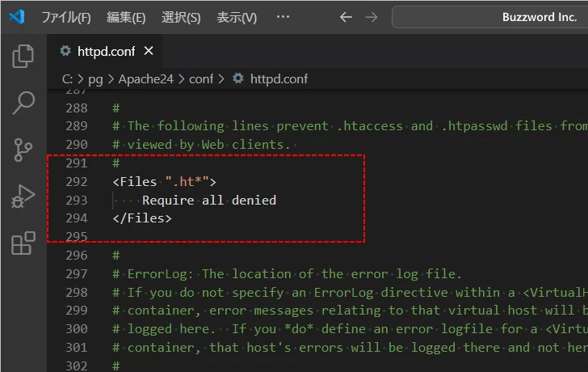Open the Source Control view

pos(23,150)
